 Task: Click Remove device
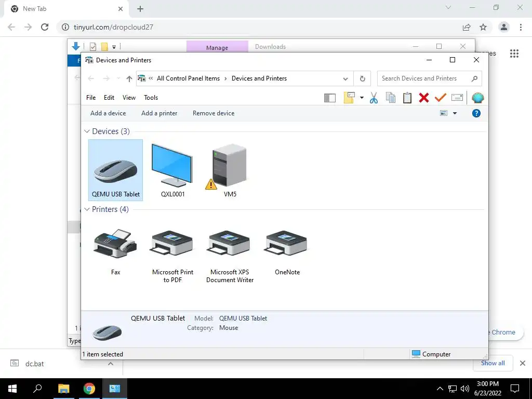tap(214, 113)
